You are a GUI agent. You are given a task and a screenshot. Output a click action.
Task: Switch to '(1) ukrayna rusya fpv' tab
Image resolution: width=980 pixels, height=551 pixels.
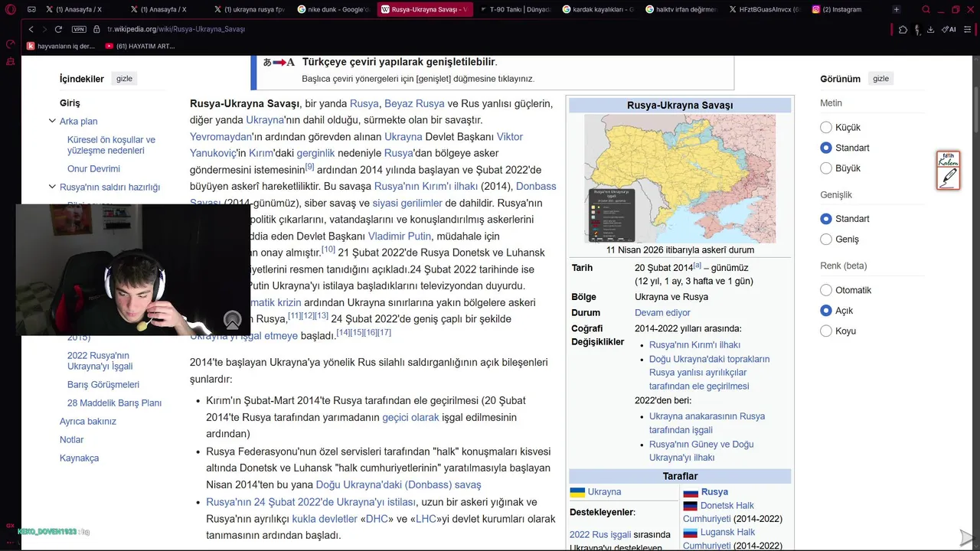point(249,9)
